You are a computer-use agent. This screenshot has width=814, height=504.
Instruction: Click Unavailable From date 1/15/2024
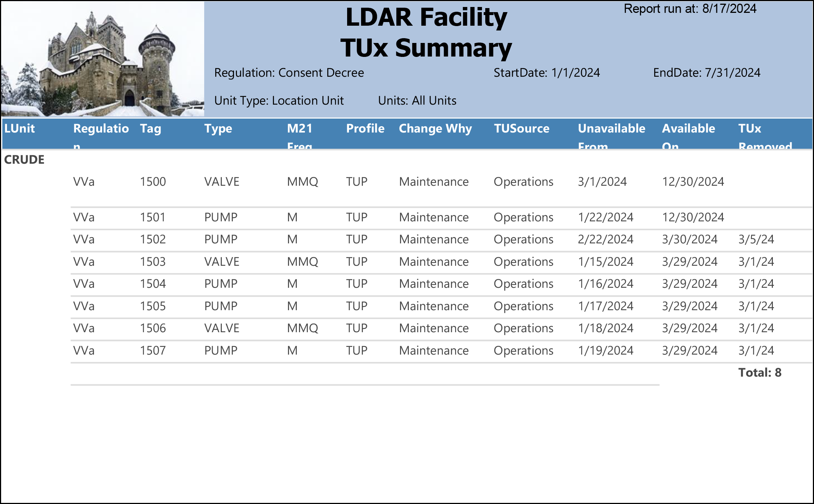pos(606,262)
